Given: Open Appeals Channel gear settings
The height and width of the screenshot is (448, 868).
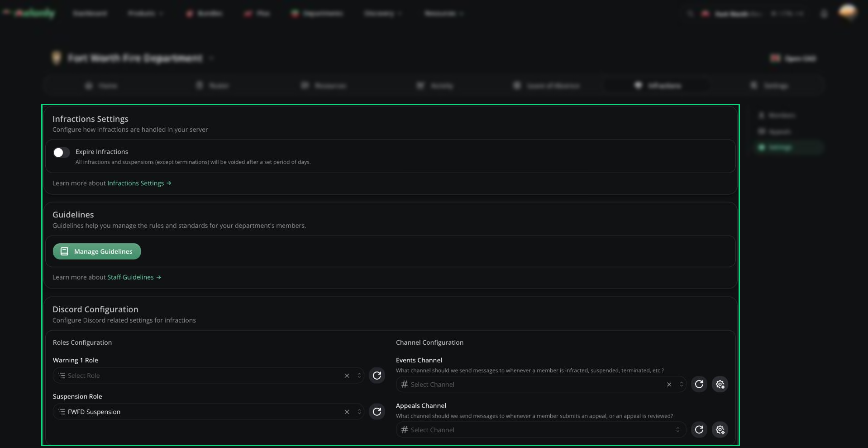Looking at the screenshot, I should [720, 429].
